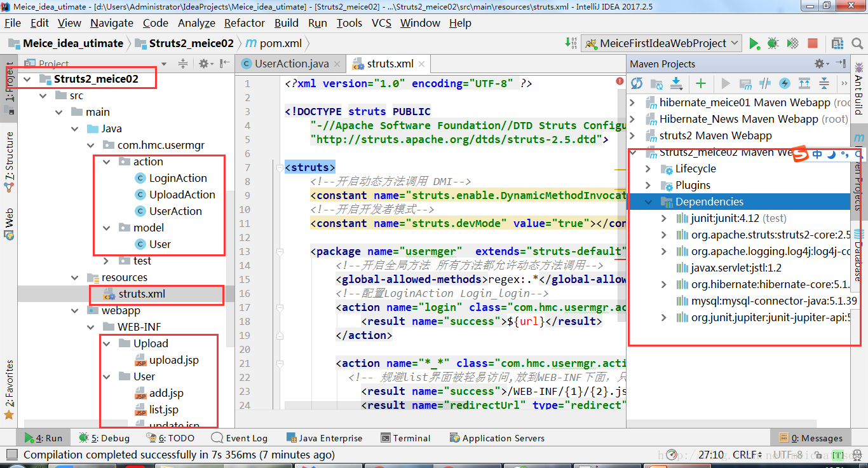
Task: Open Maven Projects settings gear
Action: coord(822,64)
